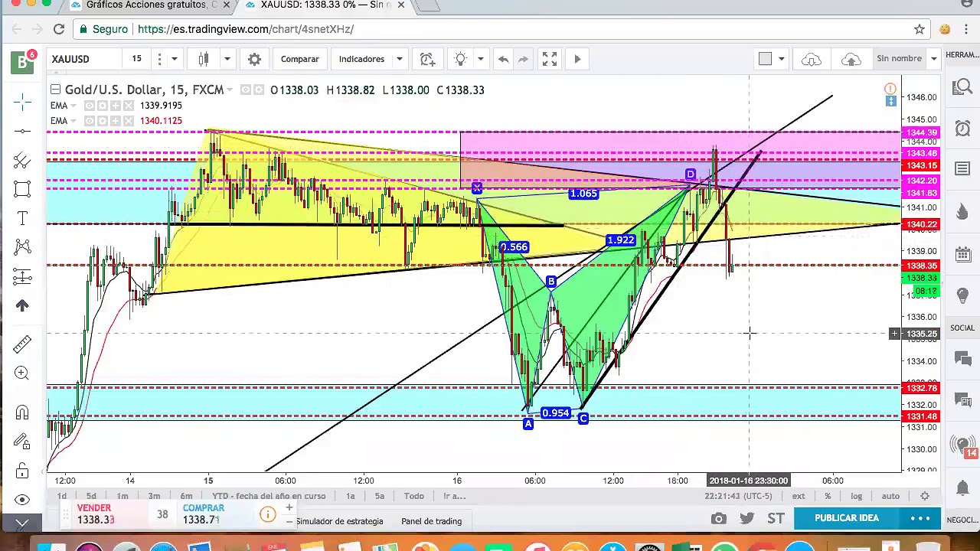The width and height of the screenshot is (980, 551).
Task: Toggle visibility of first EMA indicator
Action: pyautogui.click(x=90, y=106)
